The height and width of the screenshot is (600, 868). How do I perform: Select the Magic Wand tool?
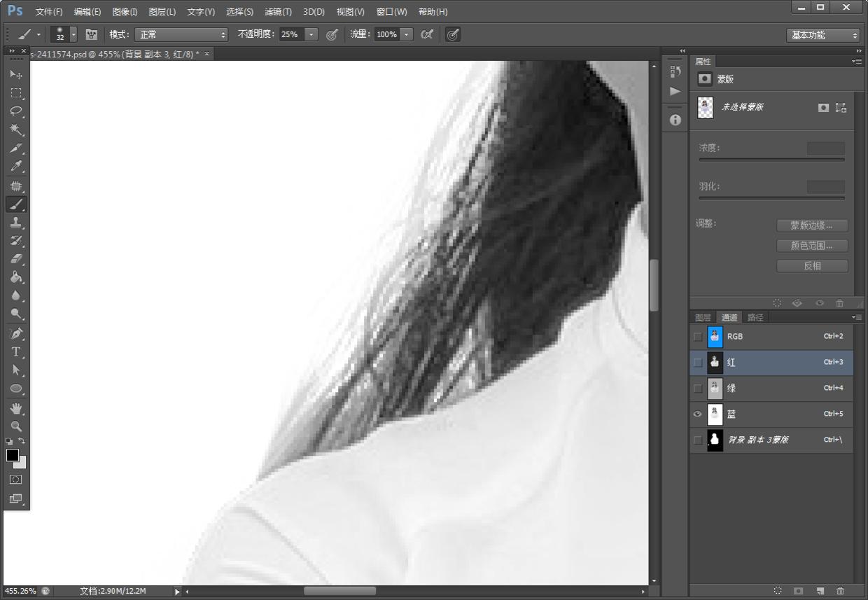pyautogui.click(x=16, y=130)
